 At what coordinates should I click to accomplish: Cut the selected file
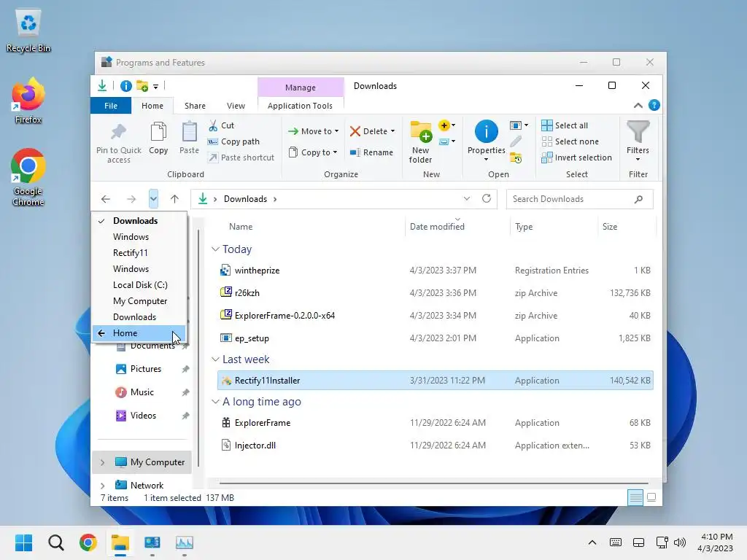pyautogui.click(x=222, y=125)
